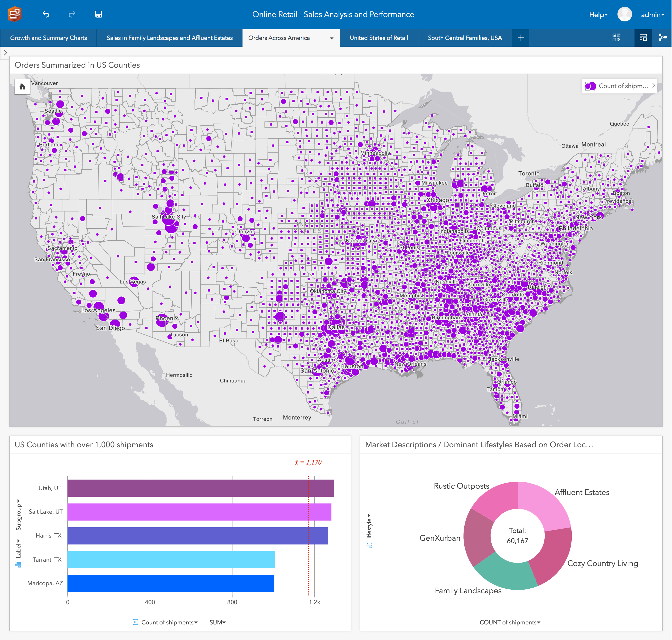Save the workbook with disk icon
Image resolution: width=672 pixels, height=640 pixels.
pyautogui.click(x=98, y=14)
